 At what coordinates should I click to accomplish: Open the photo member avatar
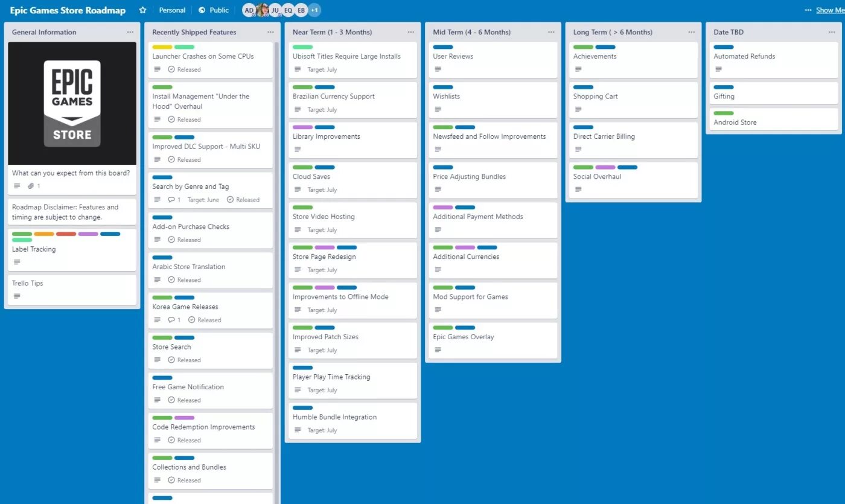tap(262, 10)
